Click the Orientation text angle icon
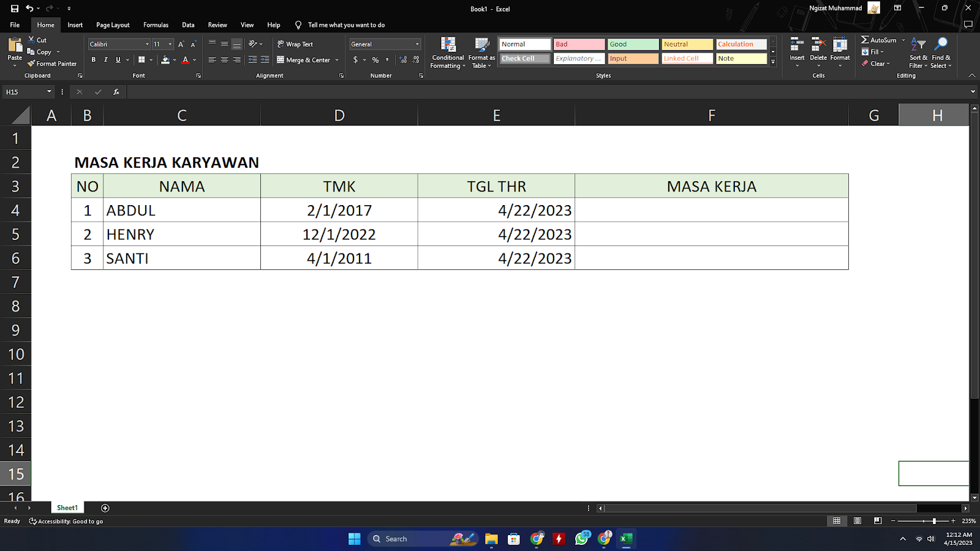Image resolution: width=980 pixels, height=551 pixels. pyautogui.click(x=252, y=44)
